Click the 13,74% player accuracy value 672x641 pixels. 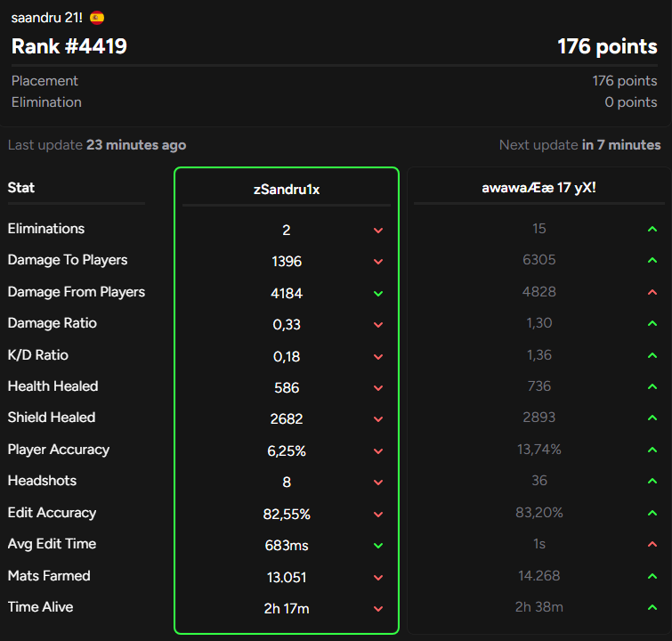[x=538, y=450]
